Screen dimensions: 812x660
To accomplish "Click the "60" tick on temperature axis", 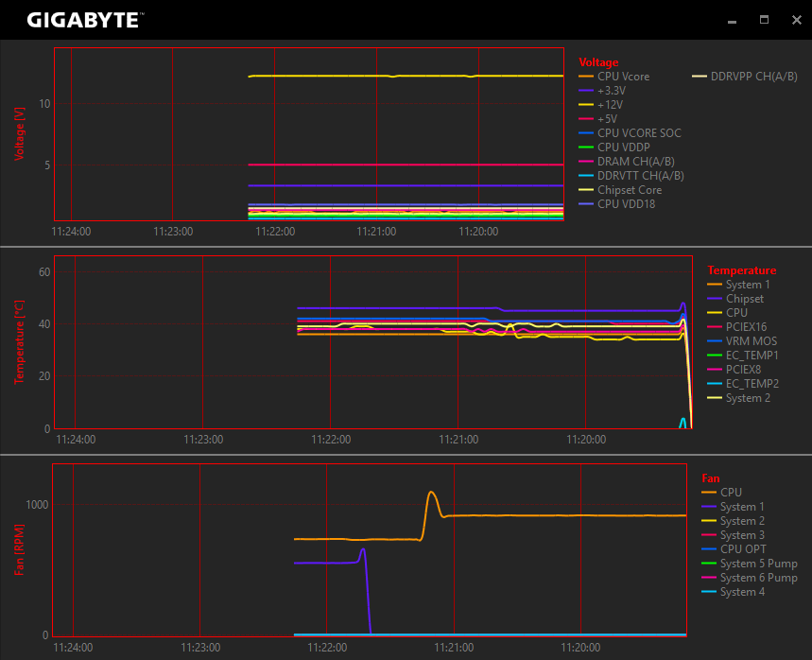I will click(x=44, y=272).
